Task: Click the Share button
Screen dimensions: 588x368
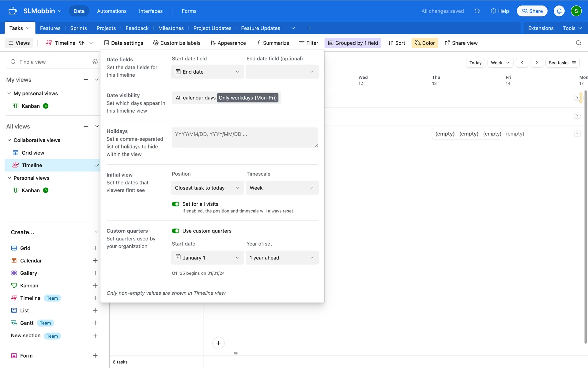Action: click(x=532, y=11)
